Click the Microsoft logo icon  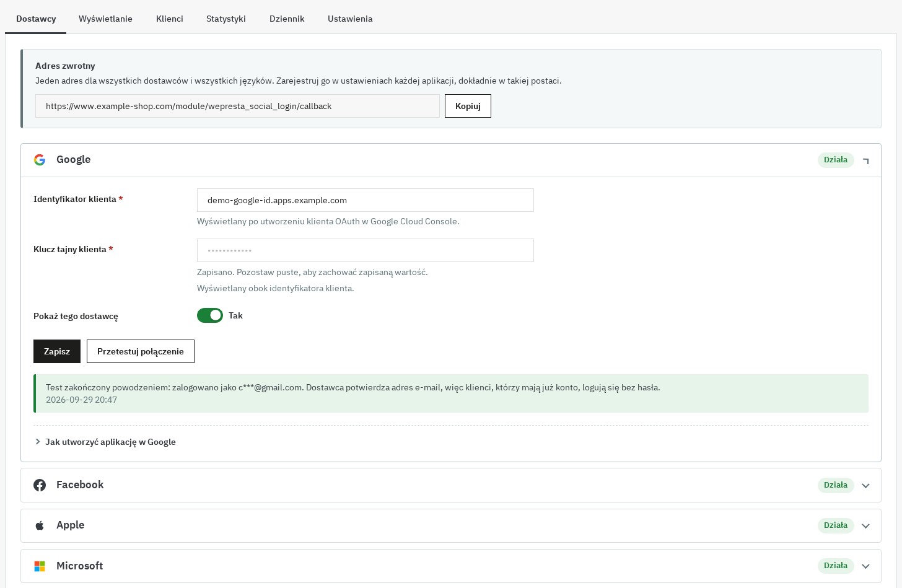pyautogui.click(x=40, y=566)
